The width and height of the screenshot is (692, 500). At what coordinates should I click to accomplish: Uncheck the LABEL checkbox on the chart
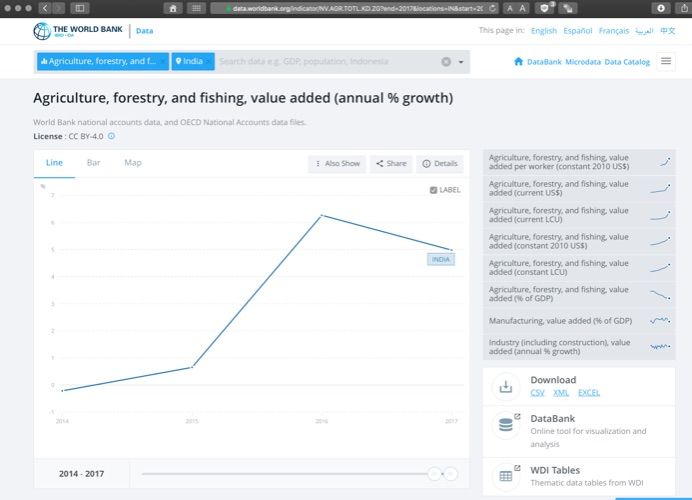pyautogui.click(x=433, y=190)
